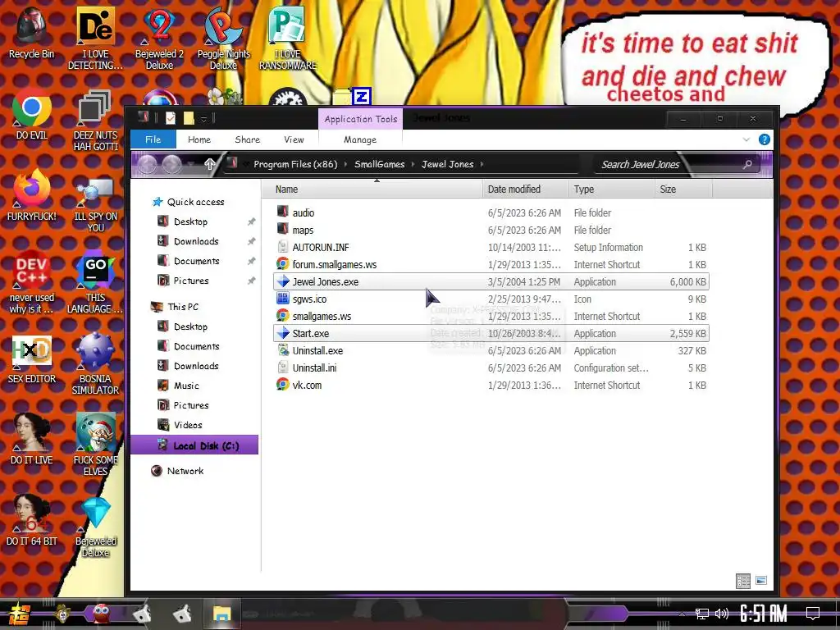Select the AUTORUN.INF file
The height and width of the screenshot is (630, 840).
pyautogui.click(x=491, y=248)
